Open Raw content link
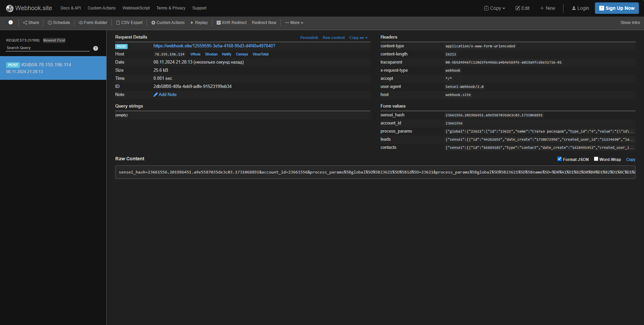644x325 pixels. [x=334, y=38]
